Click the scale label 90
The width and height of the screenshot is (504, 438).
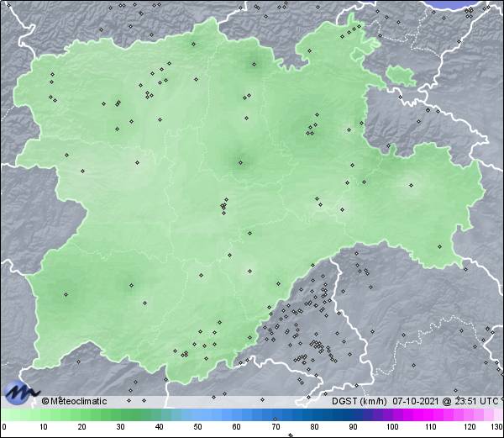353,427
